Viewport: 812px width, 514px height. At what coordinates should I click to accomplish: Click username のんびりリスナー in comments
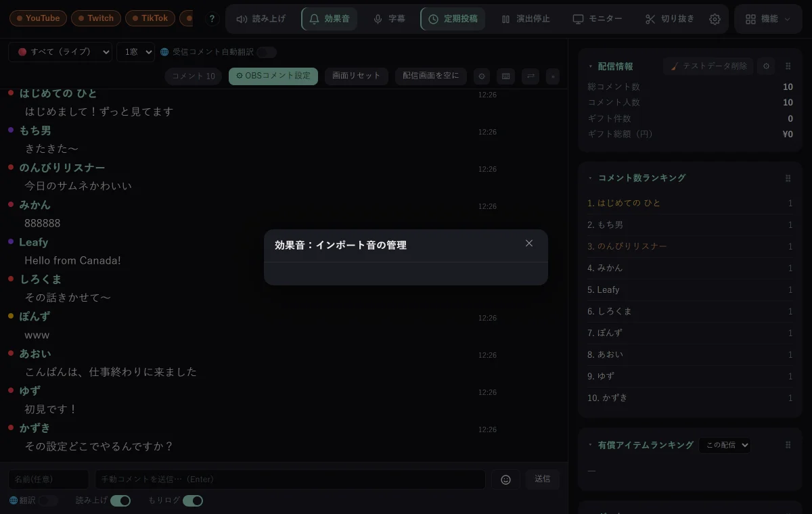click(x=62, y=168)
